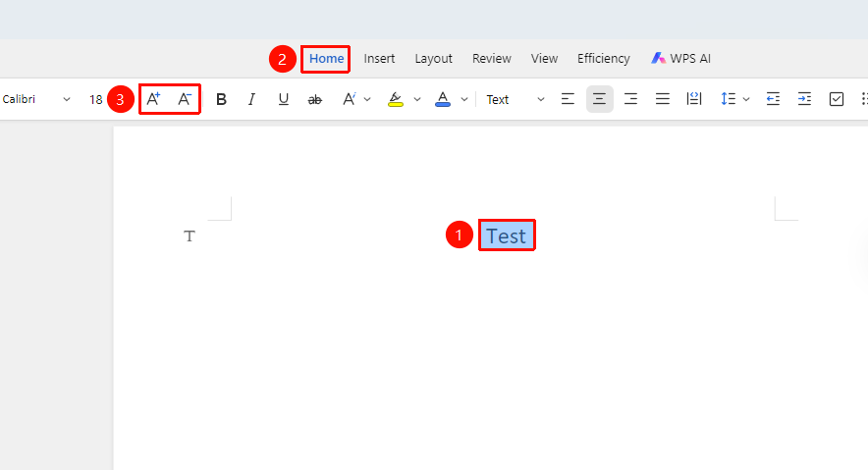The height and width of the screenshot is (470, 868).
Task: Align text right
Action: pyautogui.click(x=630, y=99)
